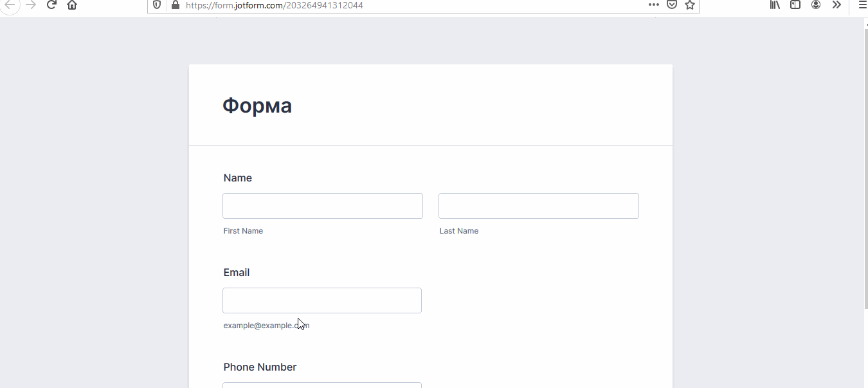Show site security info via padlock
The width and height of the screenshot is (868, 388).
click(x=175, y=5)
